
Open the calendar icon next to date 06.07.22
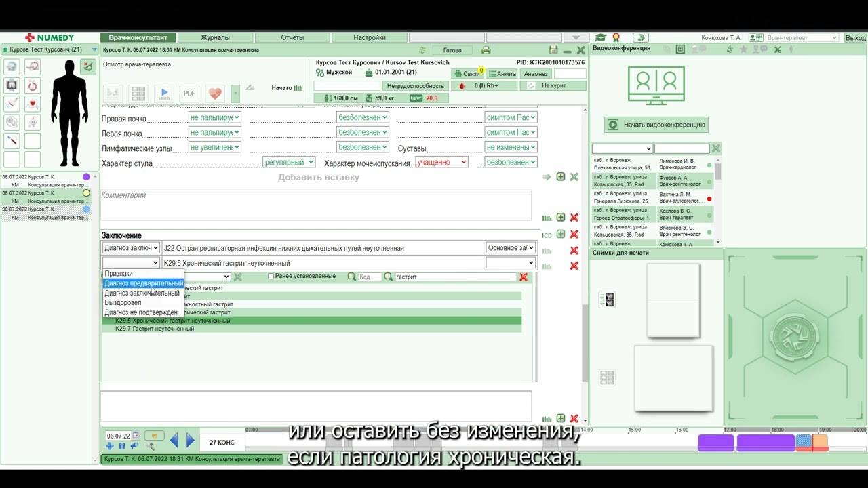[136, 436]
